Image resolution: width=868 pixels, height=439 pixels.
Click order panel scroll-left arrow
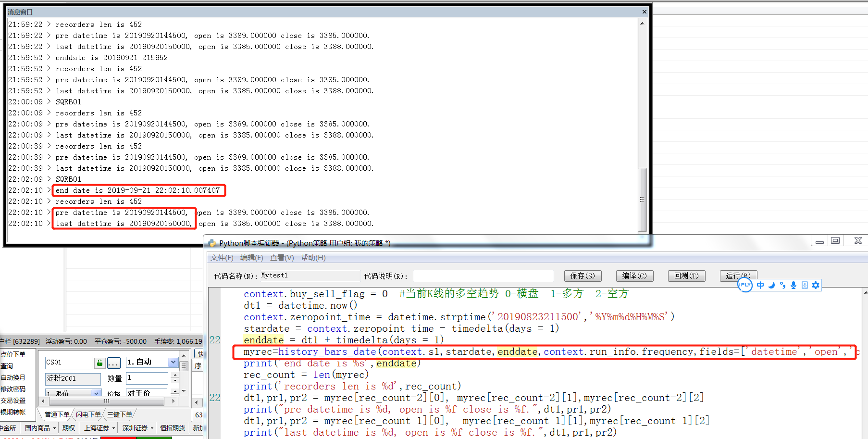coord(43,401)
